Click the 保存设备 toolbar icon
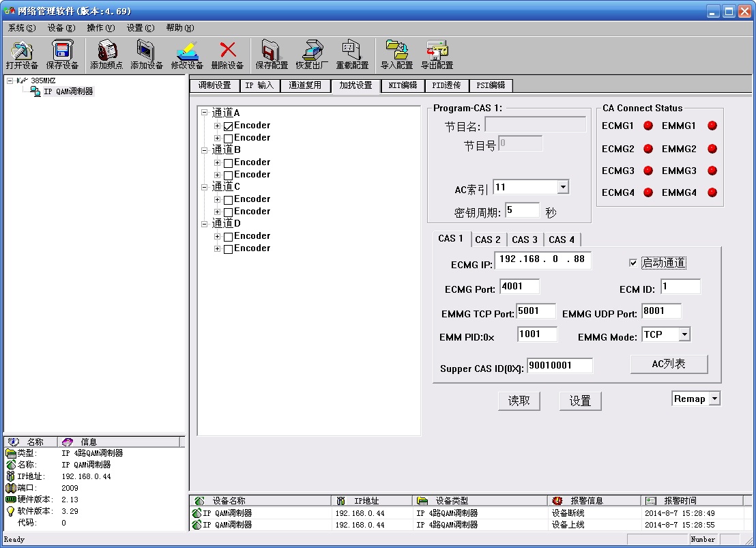The image size is (756, 548). point(62,55)
